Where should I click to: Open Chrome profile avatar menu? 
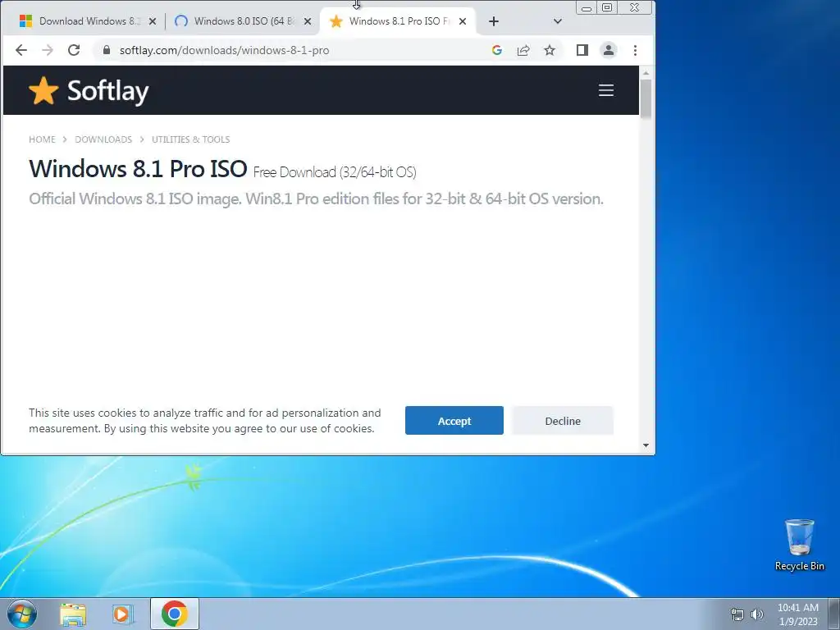coord(609,50)
